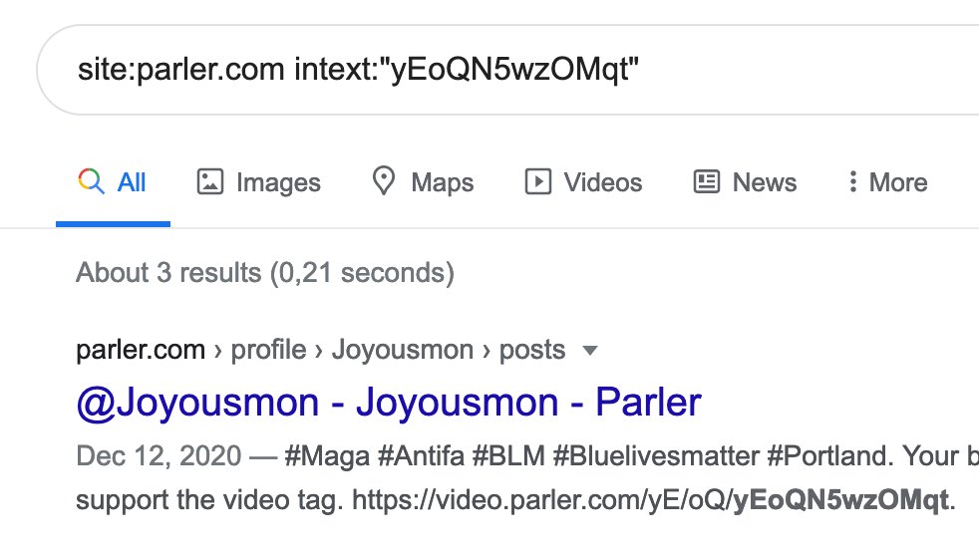Image resolution: width=979 pixels, height=560 pixels.
Task: Click the Maps location pin icon
Action: (x=384, y=181)
